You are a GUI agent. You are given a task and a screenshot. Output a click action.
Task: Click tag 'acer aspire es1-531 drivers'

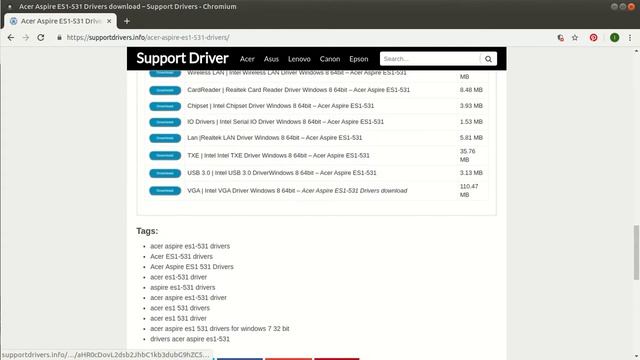190,246
